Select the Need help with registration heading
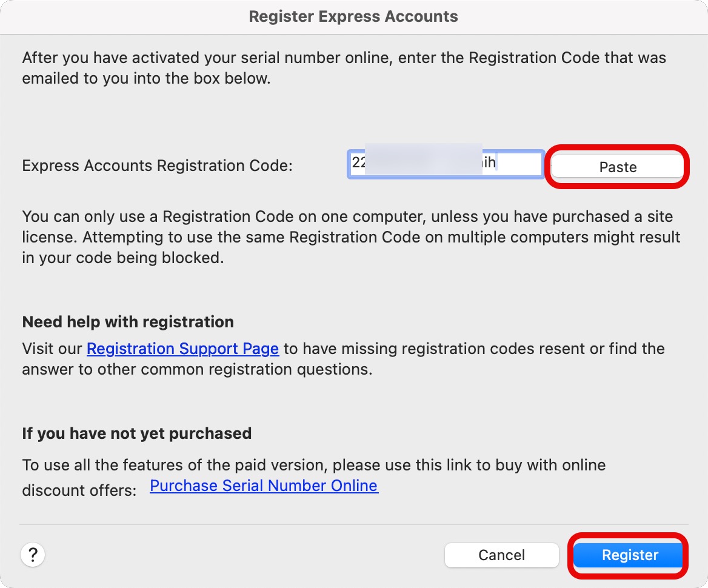Image resolution: width=708 pixels, height=588 pixels. 128,322
